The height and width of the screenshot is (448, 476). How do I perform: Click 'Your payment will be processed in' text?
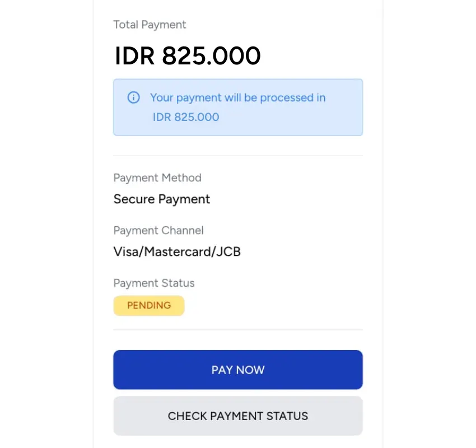click(237, 97)
